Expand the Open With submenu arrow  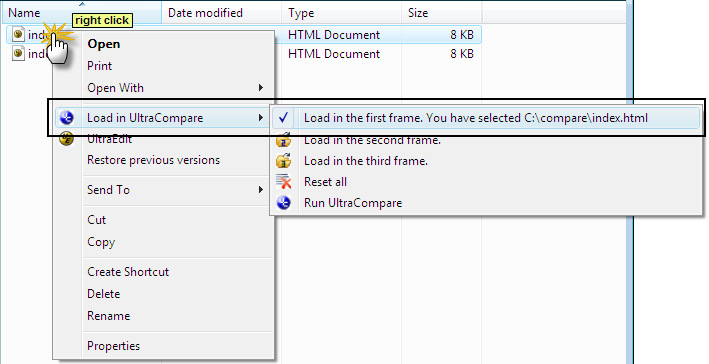pyautogui.click(x=261, y=88)
